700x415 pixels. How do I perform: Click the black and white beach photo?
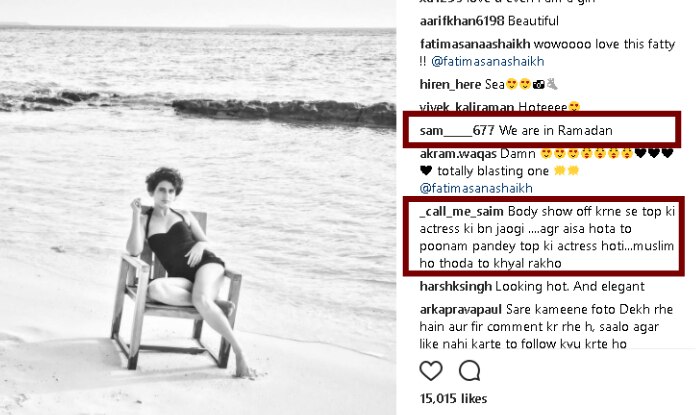point(198,208)
